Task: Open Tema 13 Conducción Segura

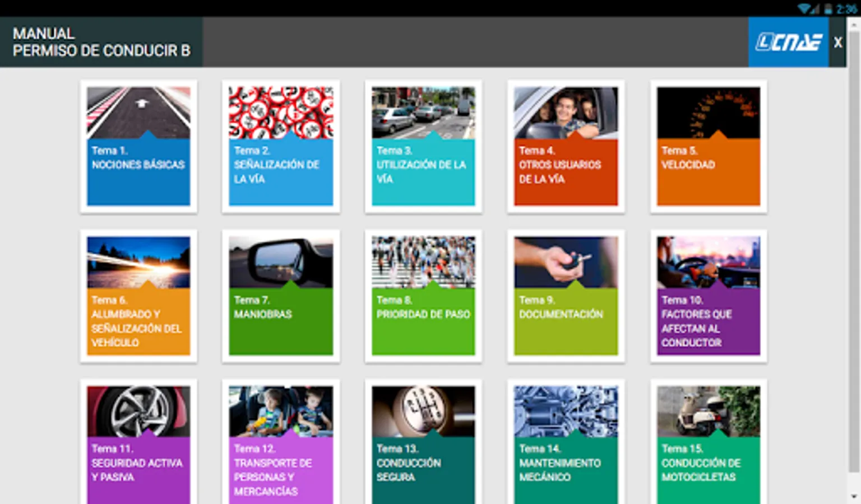Action: pyautogui.click(x=423, y=442)
